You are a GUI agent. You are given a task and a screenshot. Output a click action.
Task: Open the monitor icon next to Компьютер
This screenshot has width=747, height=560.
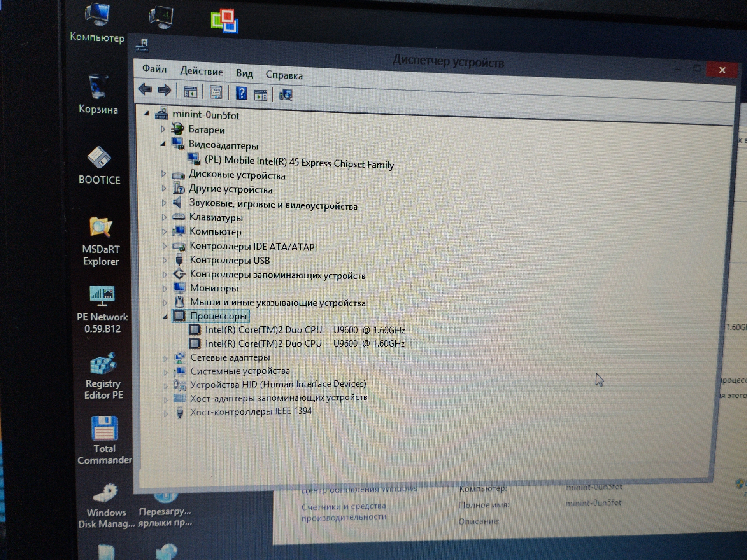[161, 17]
